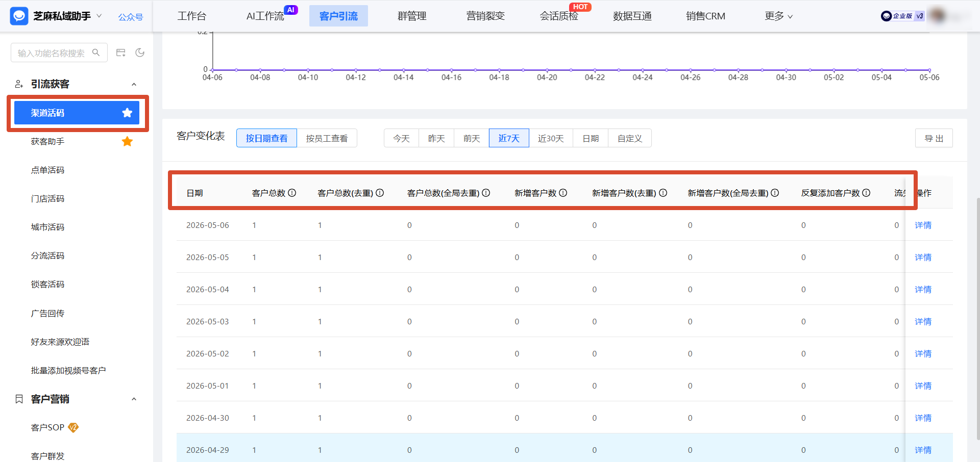Viewport: 980px width, 462px height.
Task: Choose the 近7天 date filter
Action: 509,138
